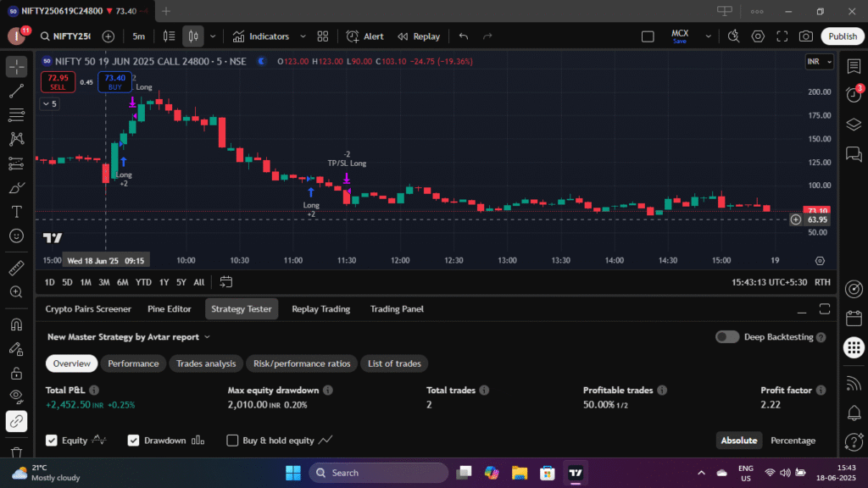This screenshot has width=868, height=488.
Task: Select the Text annotation tool
Action: (x=17, y=212)
